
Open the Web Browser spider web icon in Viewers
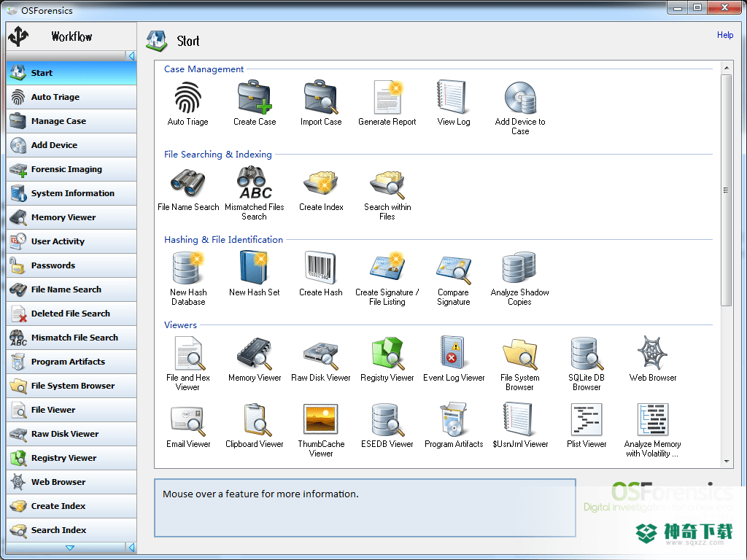click(652, 352)
